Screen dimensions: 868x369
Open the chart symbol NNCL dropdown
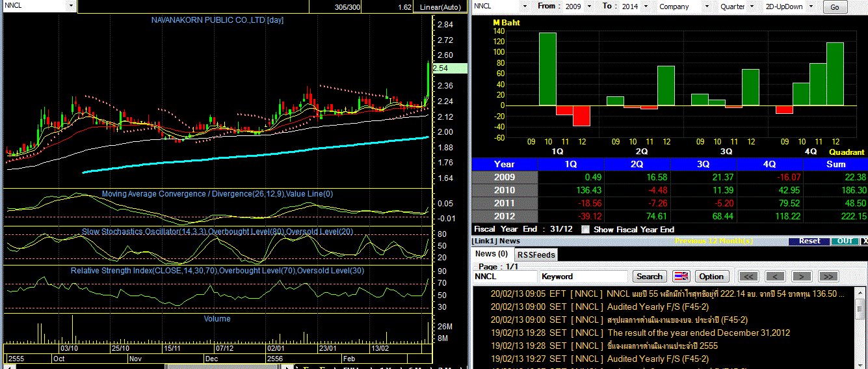(x=38, y=6)
